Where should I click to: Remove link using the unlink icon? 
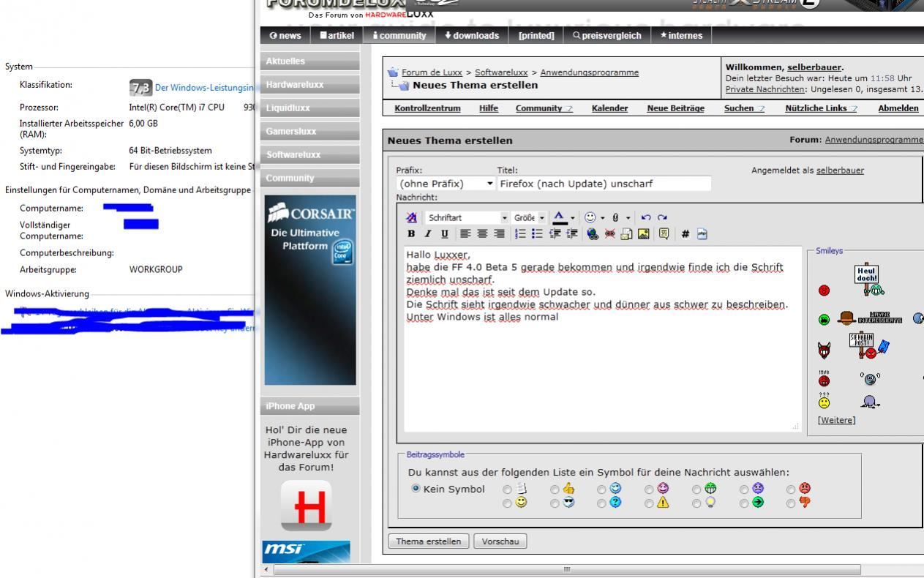pos(609,234)
